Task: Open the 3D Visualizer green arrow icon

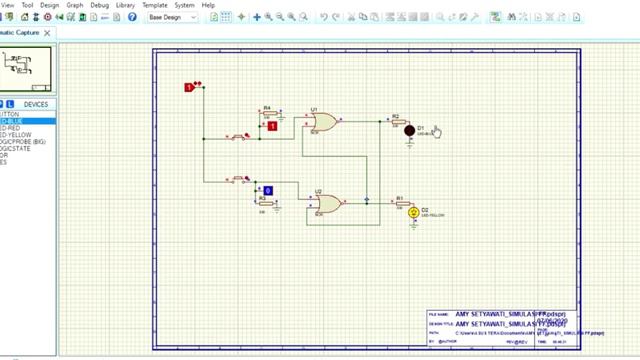Action: point(59,17)
